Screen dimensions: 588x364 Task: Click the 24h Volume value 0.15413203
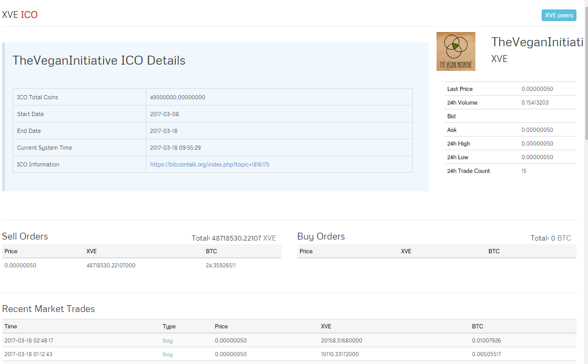(535, 102)
